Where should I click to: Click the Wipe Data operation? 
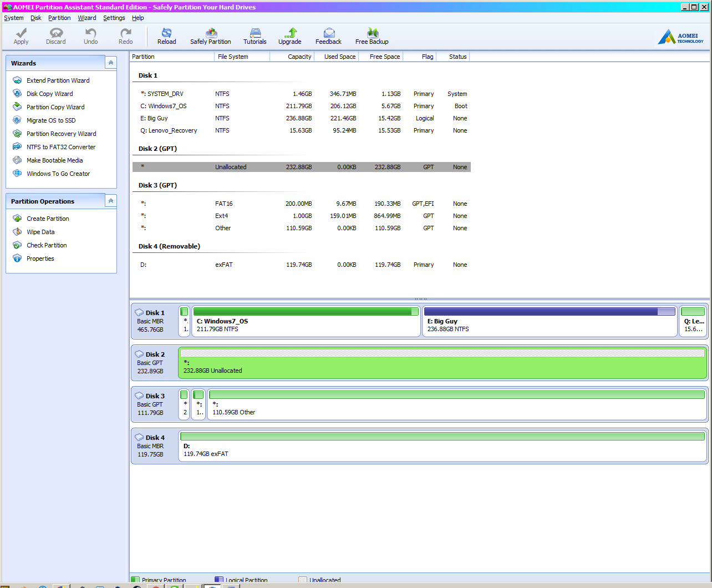(40, 232)
